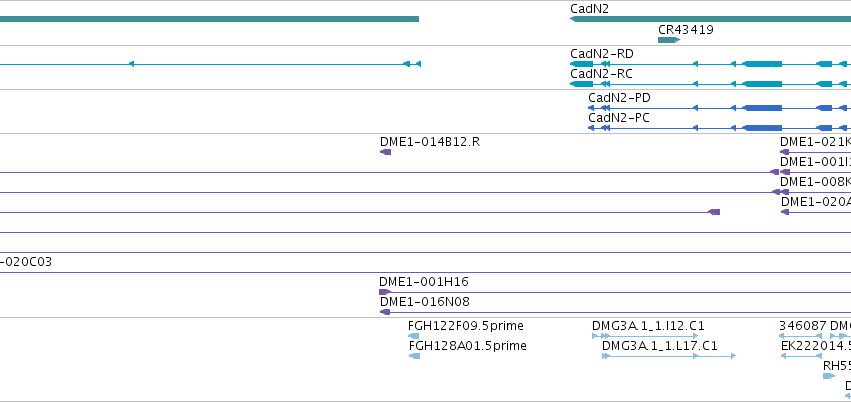Select the CadN2-RD transcript label
Image resolution: width=851 pixels, height=402 pixels.
(601, 54)
